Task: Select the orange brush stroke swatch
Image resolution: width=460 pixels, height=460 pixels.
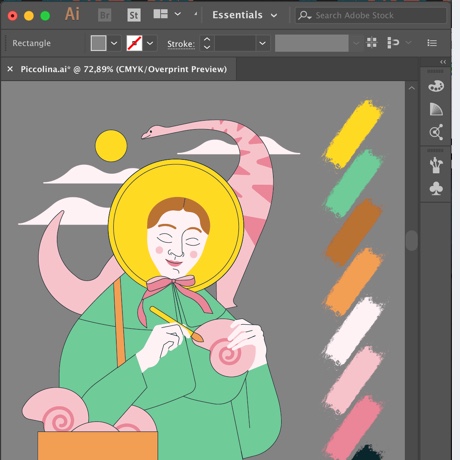Action: coord(353,282)
